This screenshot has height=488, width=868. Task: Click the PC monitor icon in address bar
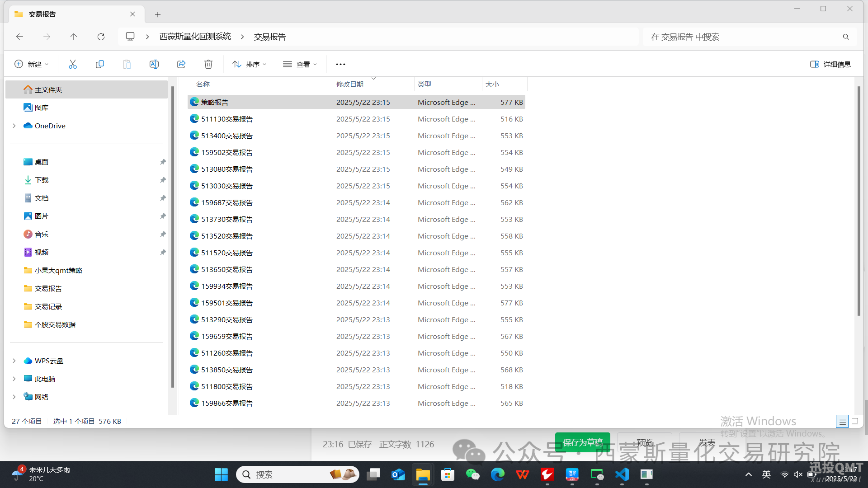tap(130, 37)
